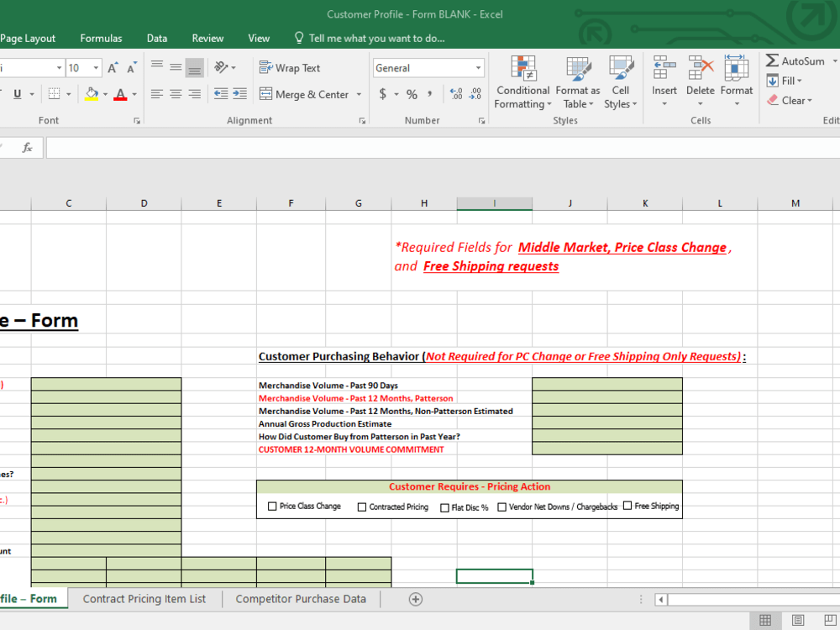The width and height of the screenshot is (840, 630).
Task: Click the Decrease Font Size icon
Action: (132, 68)
